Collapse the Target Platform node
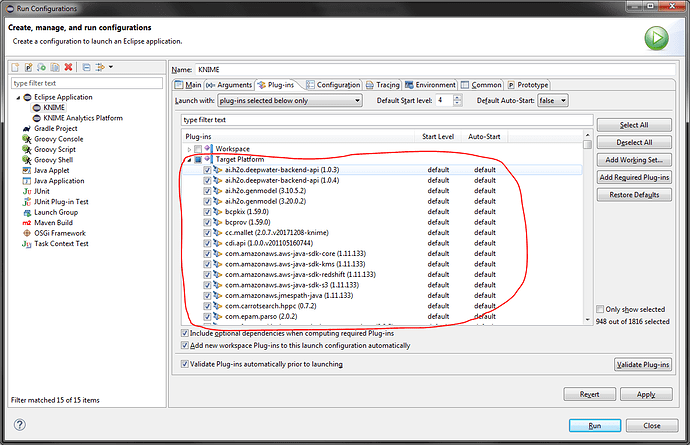 point(190,160)
